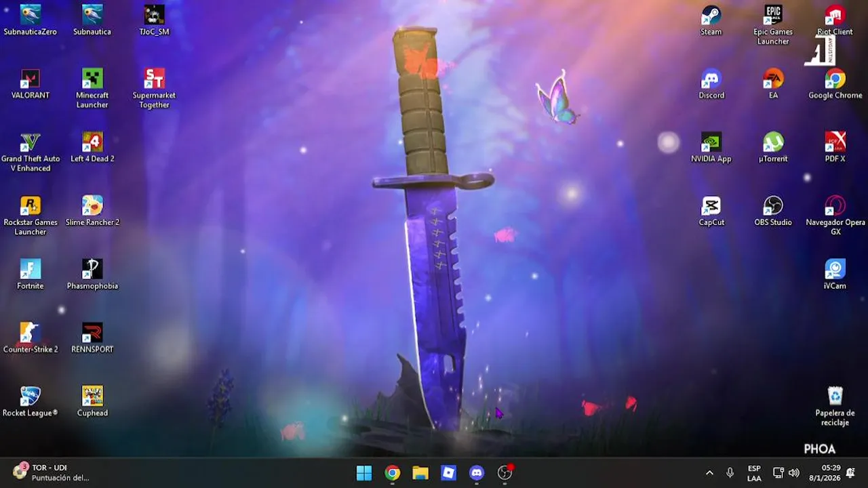Open File Explorer from the taskbar

[x=420, y=473]
